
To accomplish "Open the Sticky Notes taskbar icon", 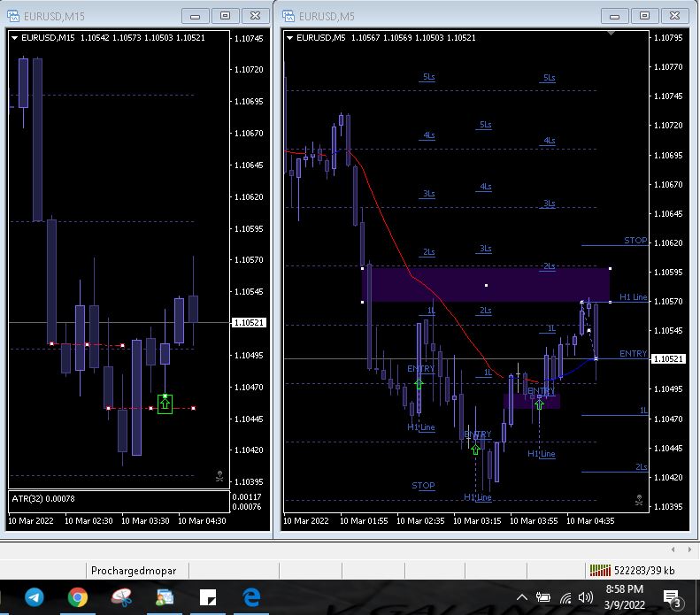I will (208, 597).
